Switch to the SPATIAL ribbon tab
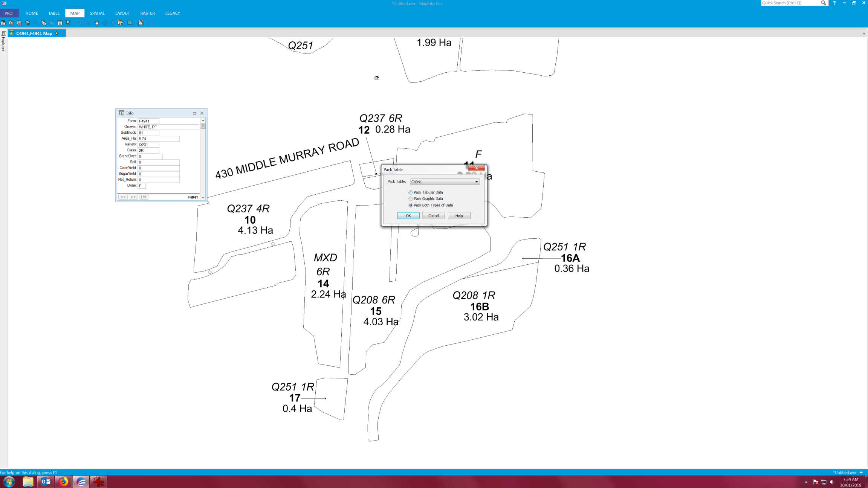The image size is (868, 488). 97,13
